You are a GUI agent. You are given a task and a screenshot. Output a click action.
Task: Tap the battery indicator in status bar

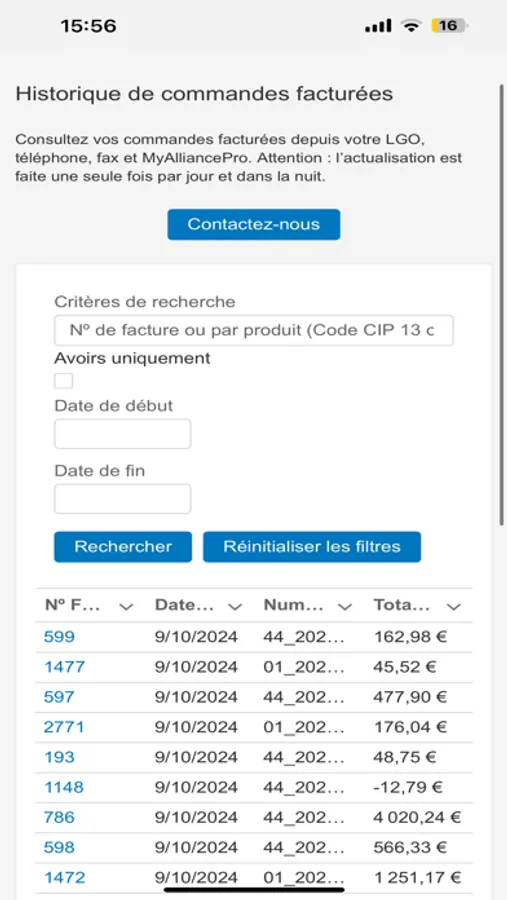449,26
